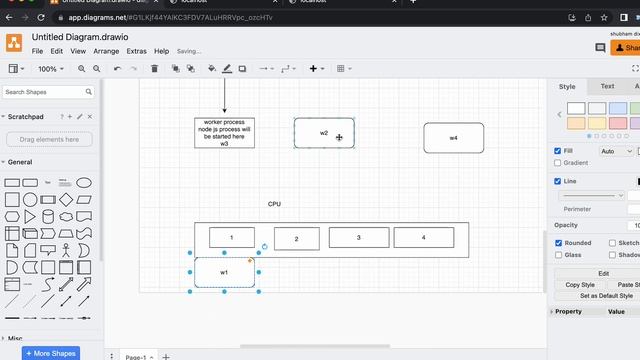Undo the last action
The width and height of the screenshot is (640, 360).
click(x=118, y=69)
